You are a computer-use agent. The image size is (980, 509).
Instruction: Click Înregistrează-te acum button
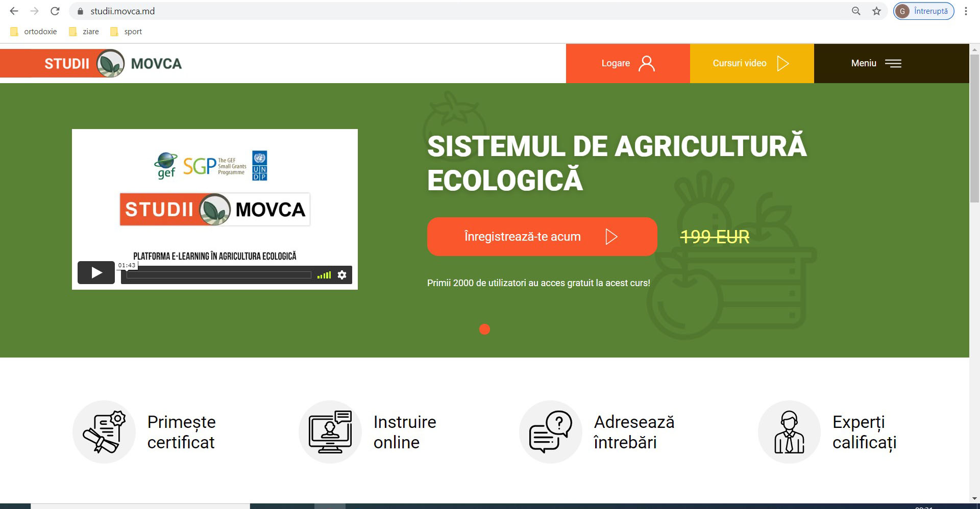point(542,236)
